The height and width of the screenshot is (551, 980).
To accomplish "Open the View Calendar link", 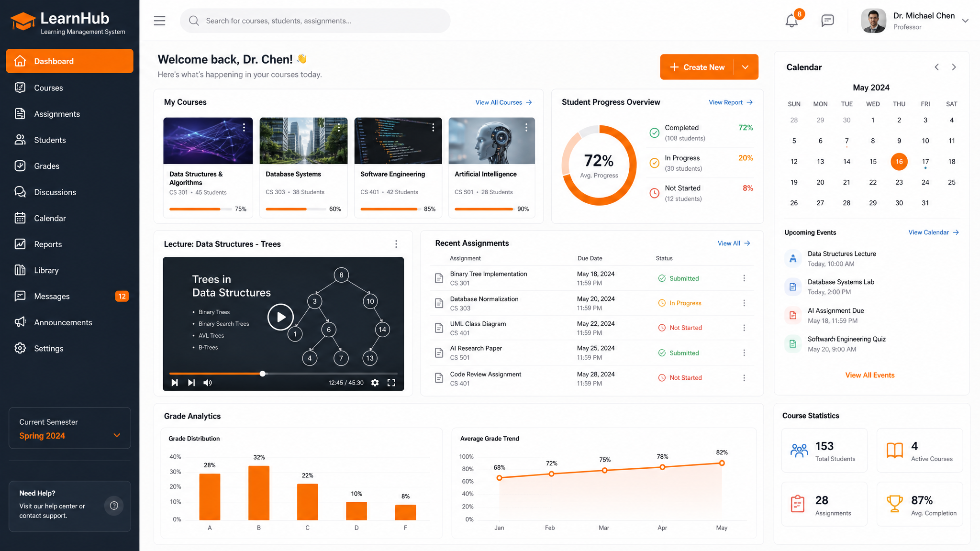I will (934, 232).
